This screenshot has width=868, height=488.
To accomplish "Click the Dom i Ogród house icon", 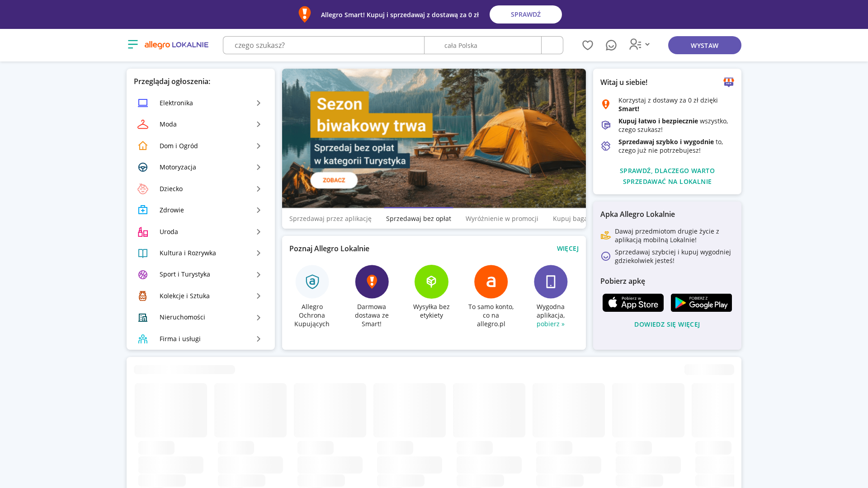I will point(143,146).
